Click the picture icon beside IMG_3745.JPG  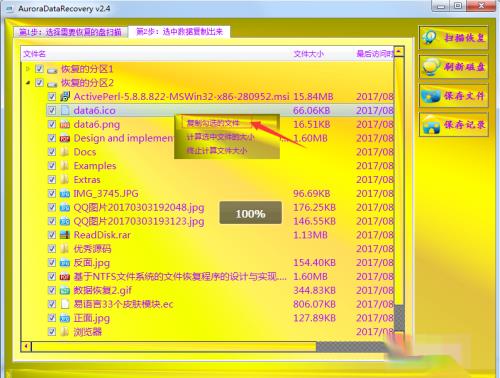65,193
